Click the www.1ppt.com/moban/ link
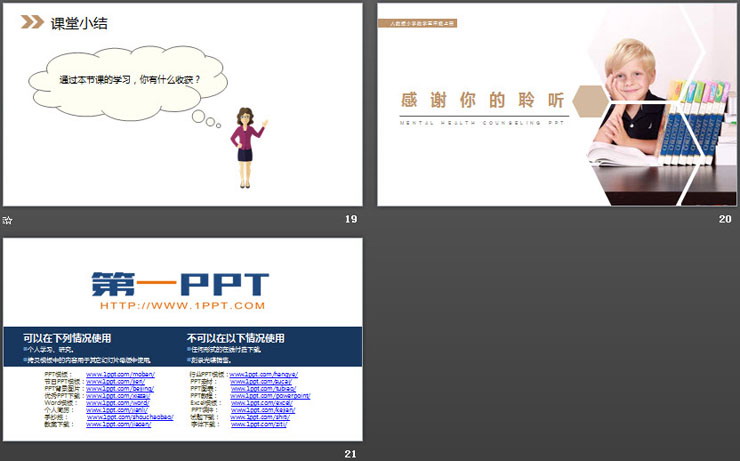This screenshot has width=740, height=461. (x=120, y=374)
